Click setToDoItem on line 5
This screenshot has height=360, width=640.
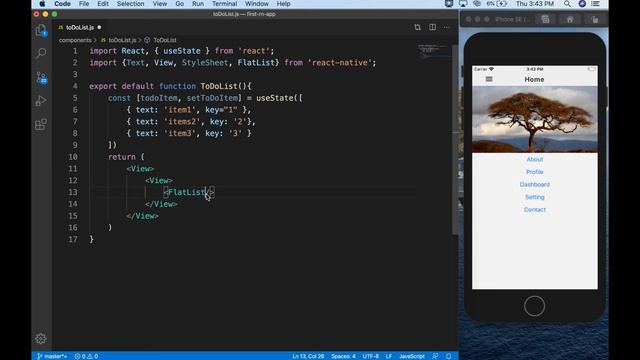coord(212,98)
